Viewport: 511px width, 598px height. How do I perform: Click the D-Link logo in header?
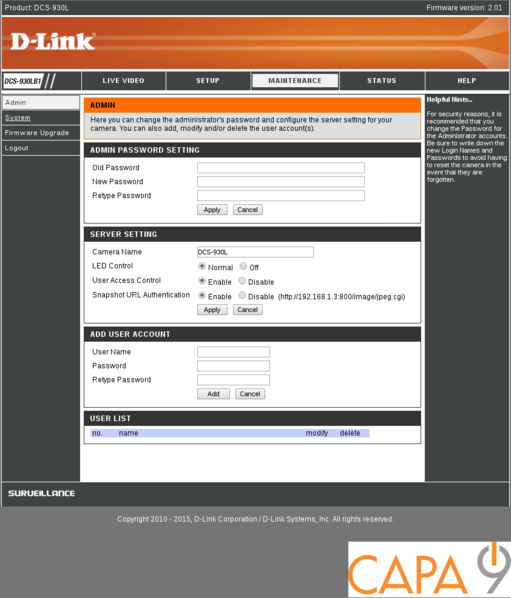coord(53,42)
